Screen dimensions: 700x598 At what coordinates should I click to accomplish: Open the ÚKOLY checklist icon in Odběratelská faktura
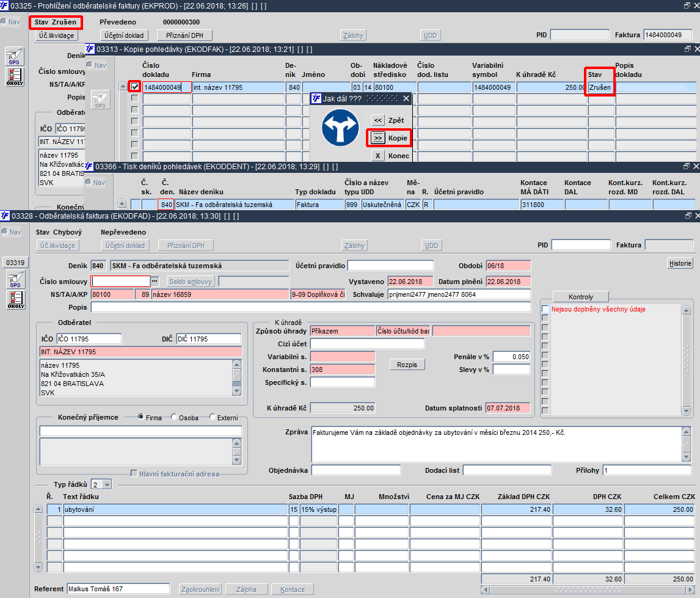click(15, 300)
